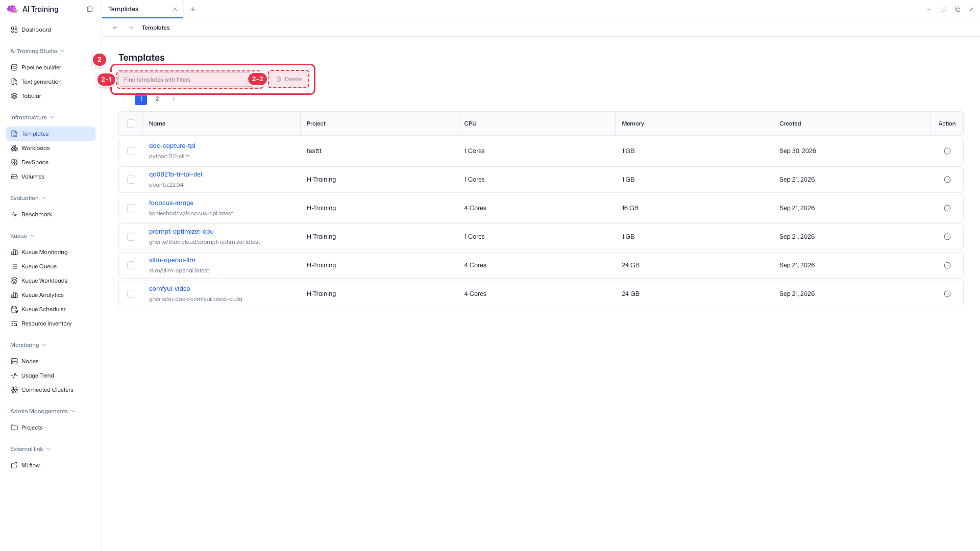The width and height of the screenshot is (980, 551).
Task: Open the prompt-optimizer-cpu template link
Action: pyautogui.click(x=181, y=232)
